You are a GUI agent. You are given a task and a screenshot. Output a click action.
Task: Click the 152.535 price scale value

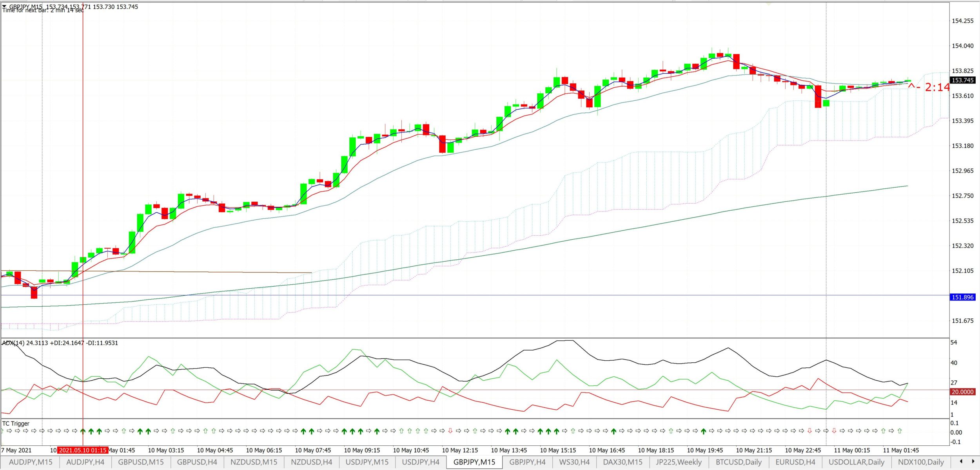tap(963, 221)
